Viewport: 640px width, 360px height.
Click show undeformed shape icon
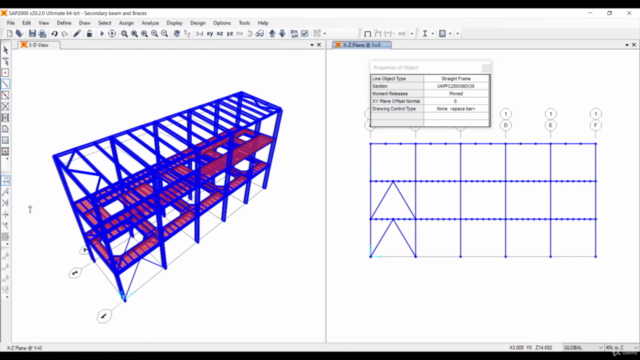(x=367, y=34)
